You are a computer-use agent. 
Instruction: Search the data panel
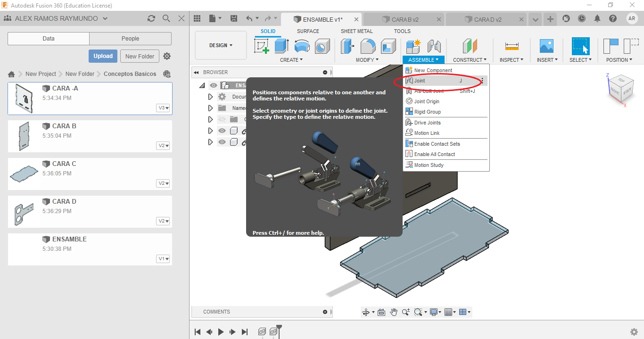(x=166, y=18)
